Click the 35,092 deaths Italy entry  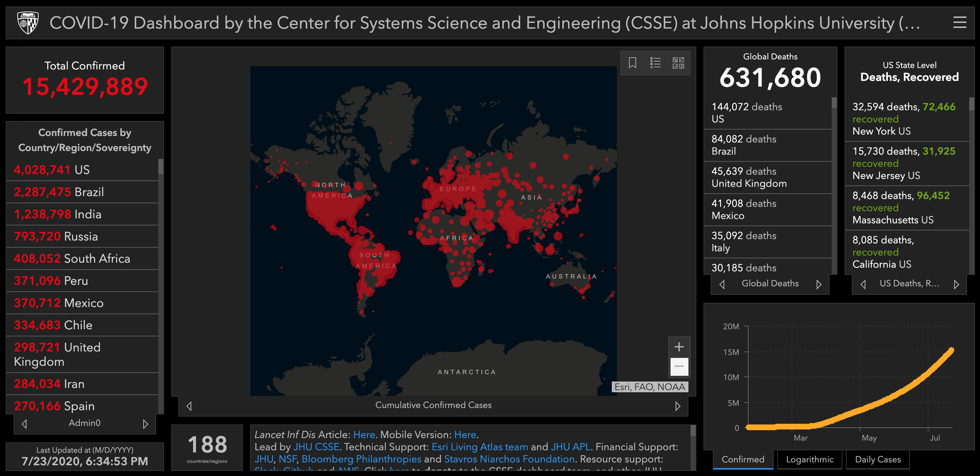pyautogui.click(x=768, y=242)
